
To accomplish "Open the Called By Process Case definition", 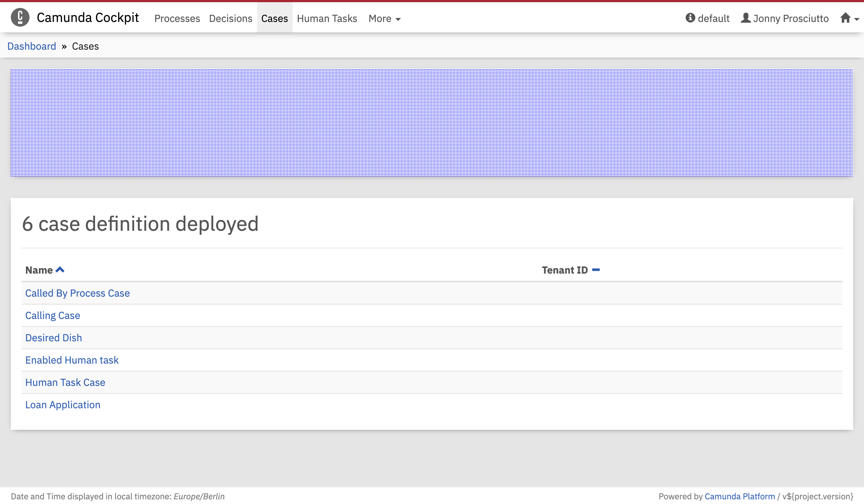I will [77, 293].
